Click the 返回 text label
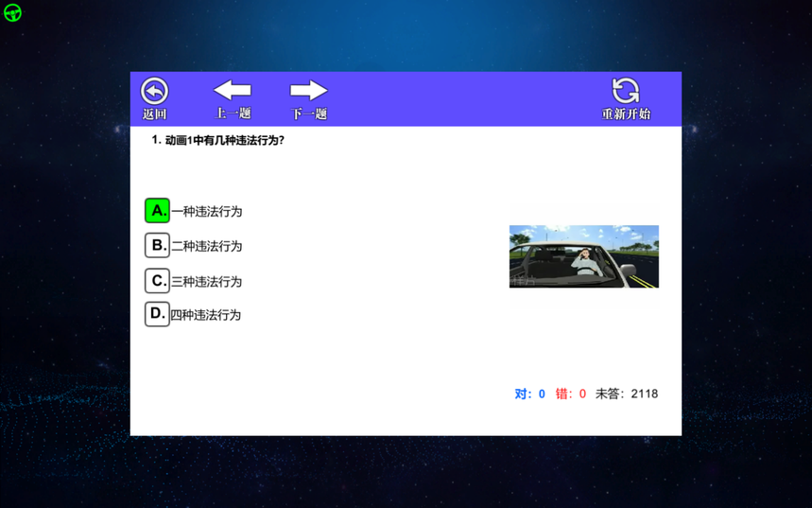This screenshot has width=812, height=508. tap(154, 114)
